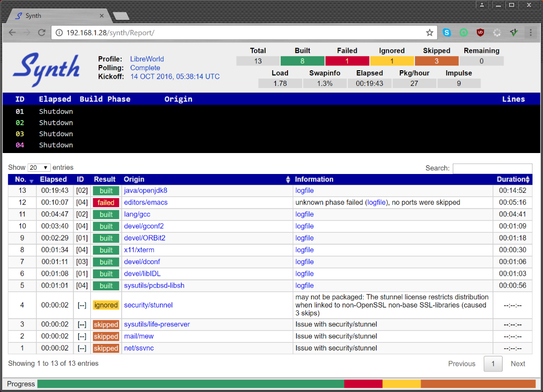Image resolution: width=543 pixels, height=392 pixels.
Task: Click the green circular extension icon
Action: pos(463,32)
